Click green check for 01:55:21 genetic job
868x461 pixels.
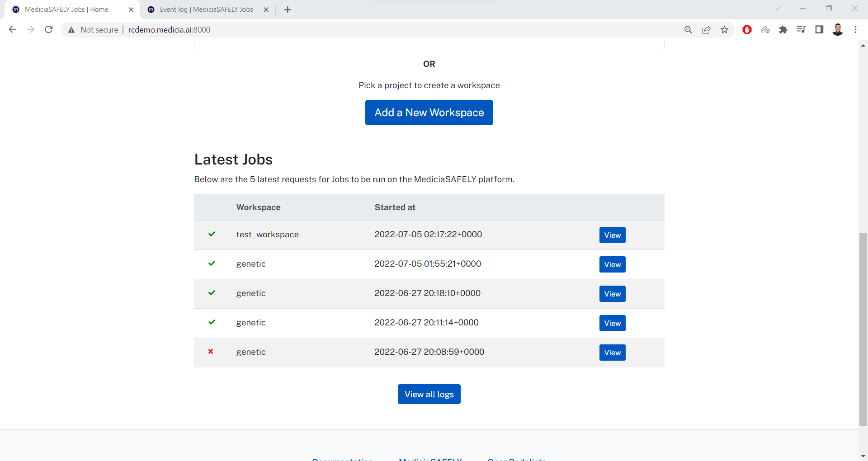tap(212, 263)
